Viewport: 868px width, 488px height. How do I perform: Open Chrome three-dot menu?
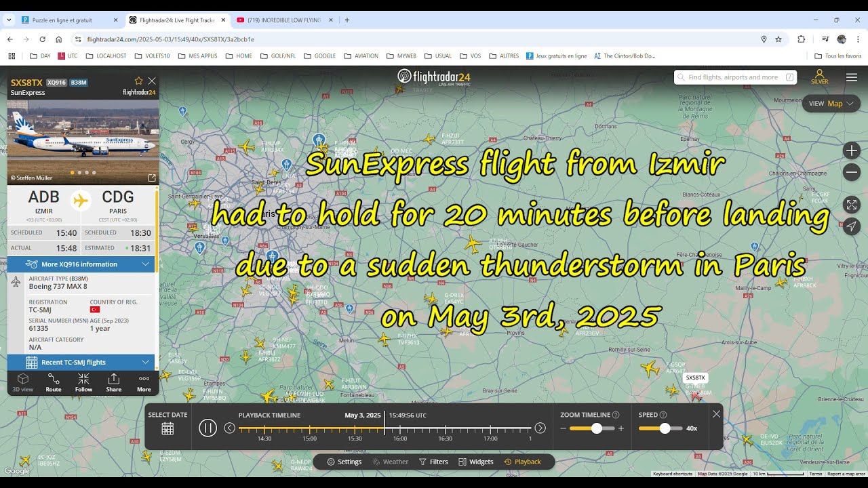click(x=858, y=39)
